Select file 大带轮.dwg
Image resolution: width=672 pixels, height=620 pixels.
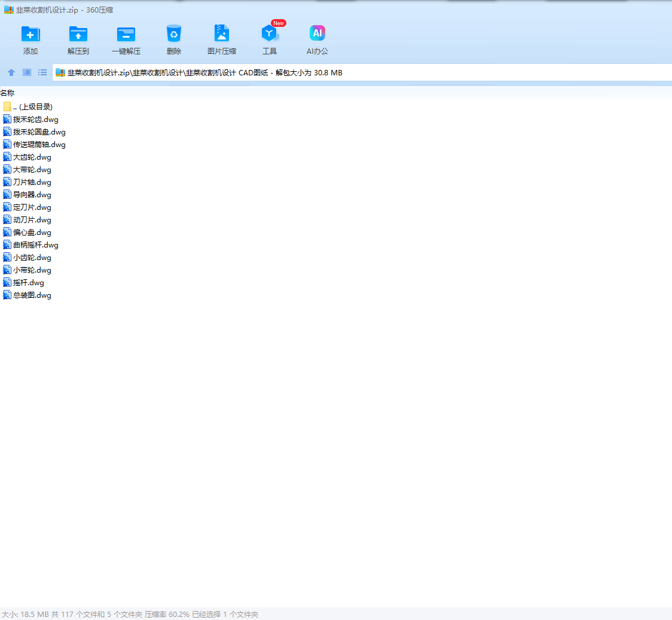[x=27, y=170]
